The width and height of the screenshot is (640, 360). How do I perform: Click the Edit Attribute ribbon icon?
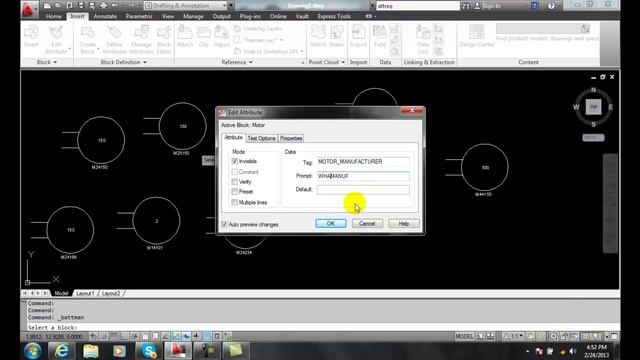pyautogui.click(x=56, y=32)
